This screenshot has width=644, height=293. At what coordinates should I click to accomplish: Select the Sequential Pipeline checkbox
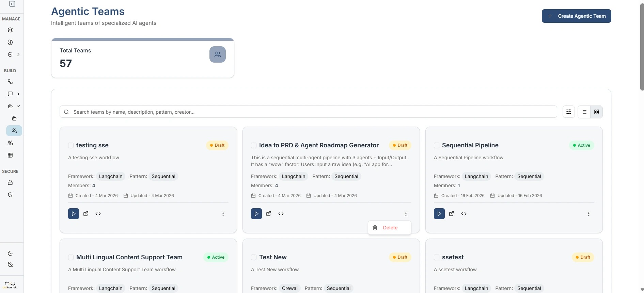437,145
